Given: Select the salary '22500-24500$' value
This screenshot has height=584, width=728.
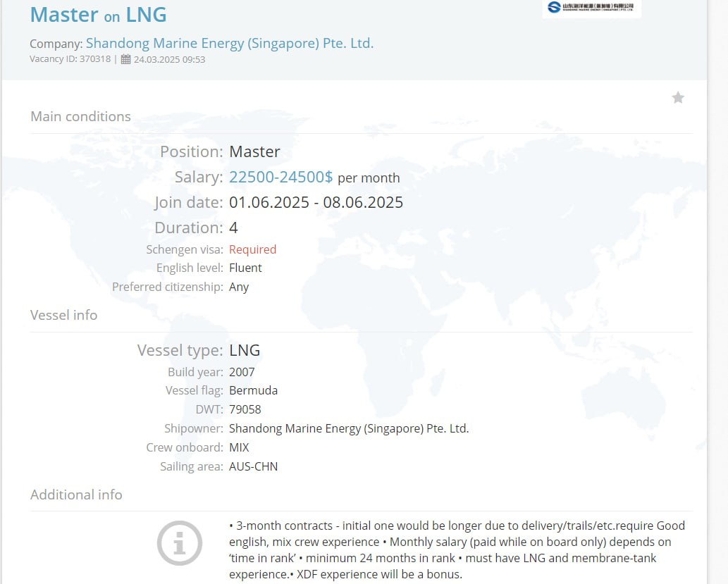Looking at the screenshot, I should 281,177.
